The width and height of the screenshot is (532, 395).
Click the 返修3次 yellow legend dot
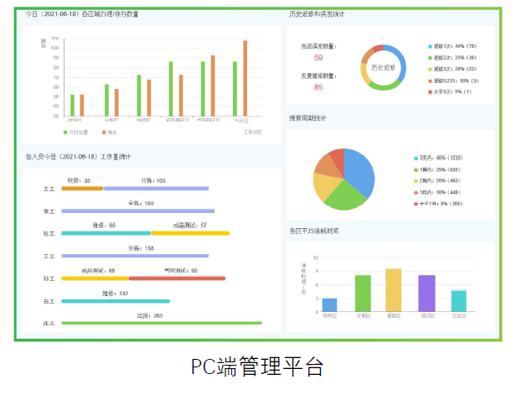point(430,69)
